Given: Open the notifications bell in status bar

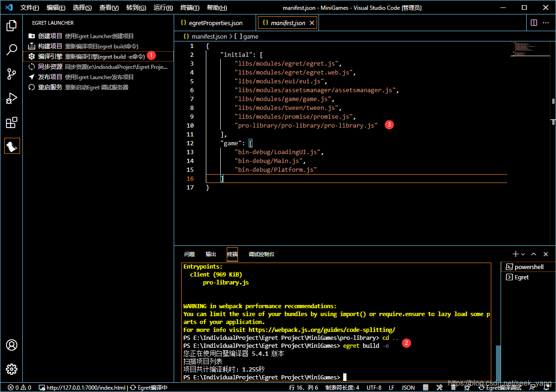Looking at the screenshot, I should coord(547,387).
